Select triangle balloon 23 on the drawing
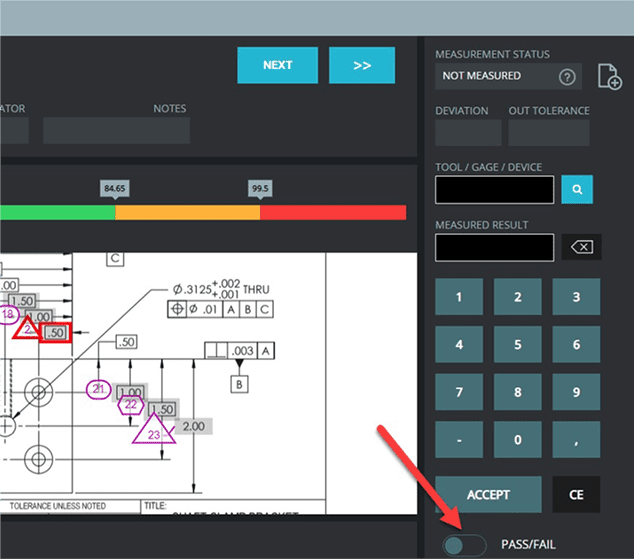 (154, 428)
